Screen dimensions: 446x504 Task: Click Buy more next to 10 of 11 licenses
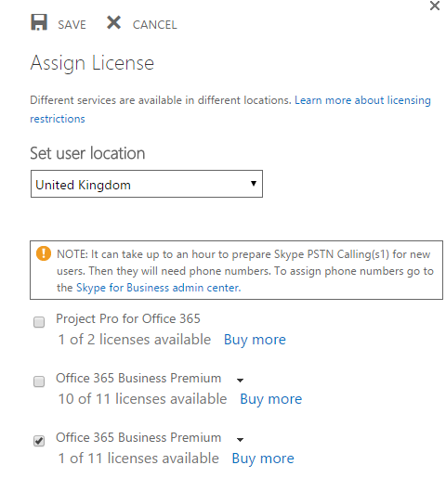pos(271,399)
